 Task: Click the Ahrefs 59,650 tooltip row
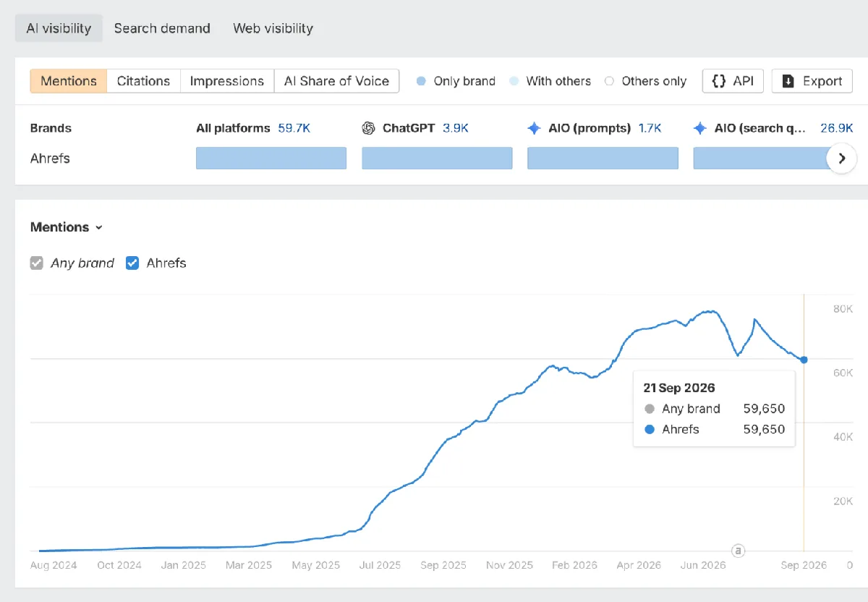tap(714, 429)
